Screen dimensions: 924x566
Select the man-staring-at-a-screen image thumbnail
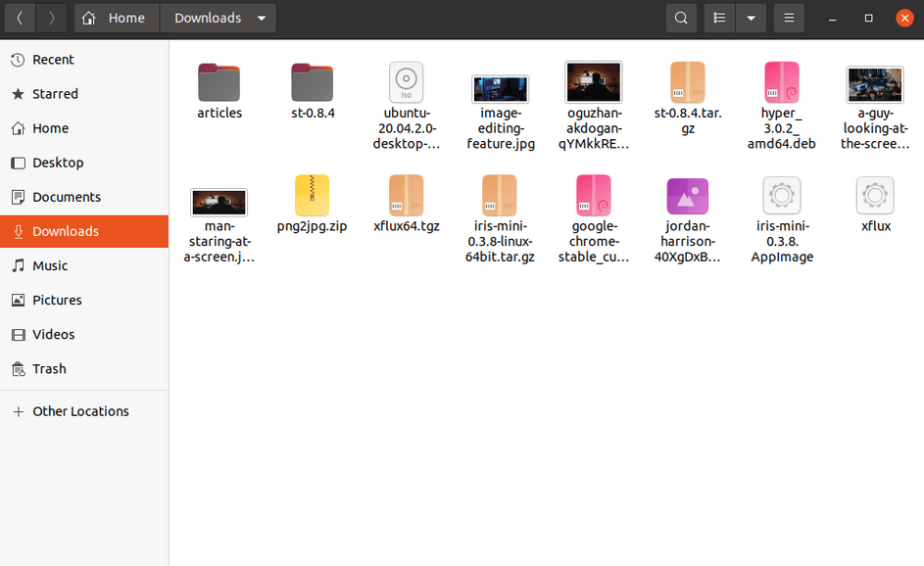pyautogui.click(x=219, y=202)
